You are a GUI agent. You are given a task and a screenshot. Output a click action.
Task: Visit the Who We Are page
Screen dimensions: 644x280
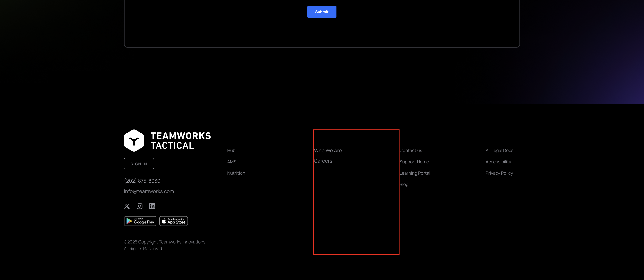pos(328,151)
